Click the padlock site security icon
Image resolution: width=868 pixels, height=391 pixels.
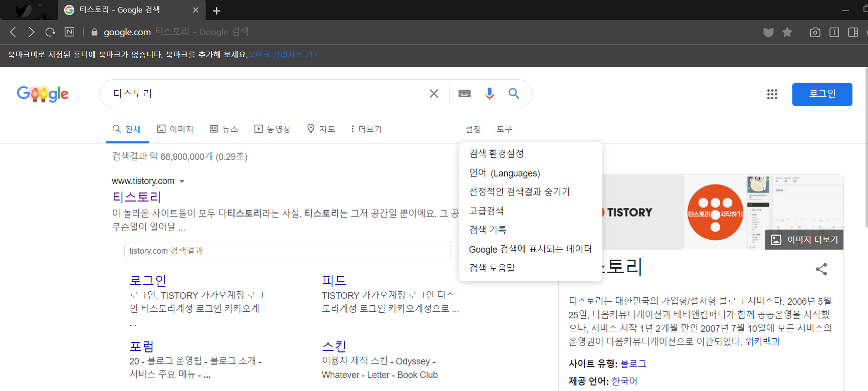pyautogui.click(x=94, y=32)
